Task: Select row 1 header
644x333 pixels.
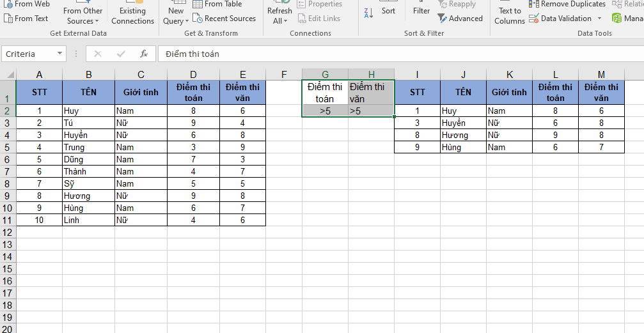Action: 8,92
